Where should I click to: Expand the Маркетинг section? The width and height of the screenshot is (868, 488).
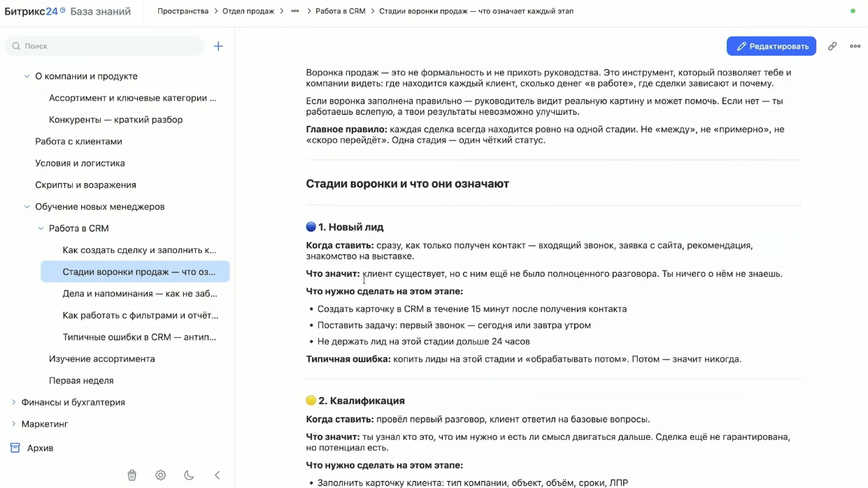(x=13, y=424)
